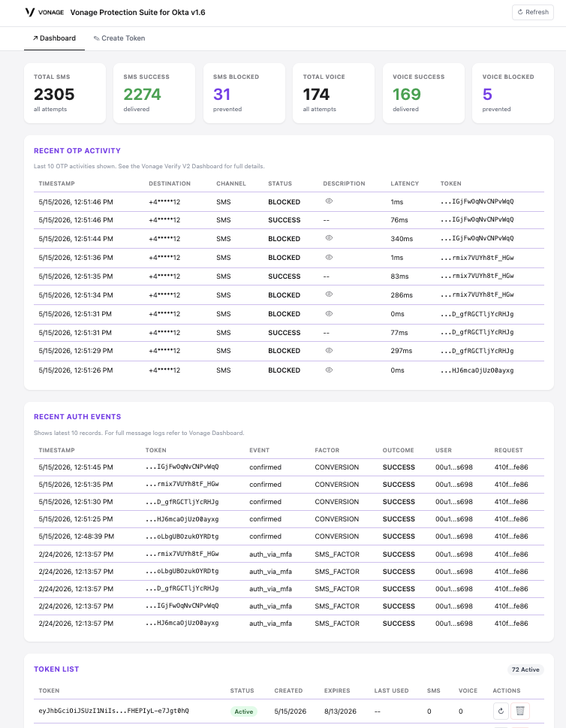Click the Total Voice value 174
This screenshot has width=566, height=728.
(316, 94)
